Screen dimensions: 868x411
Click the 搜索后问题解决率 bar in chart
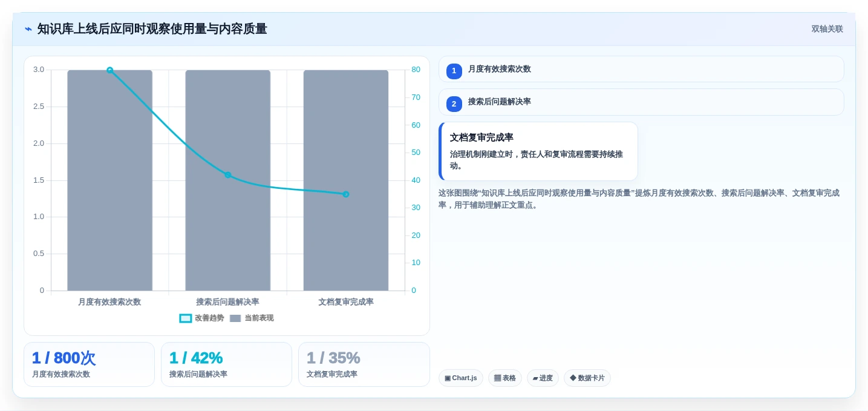tap(227, 180)
